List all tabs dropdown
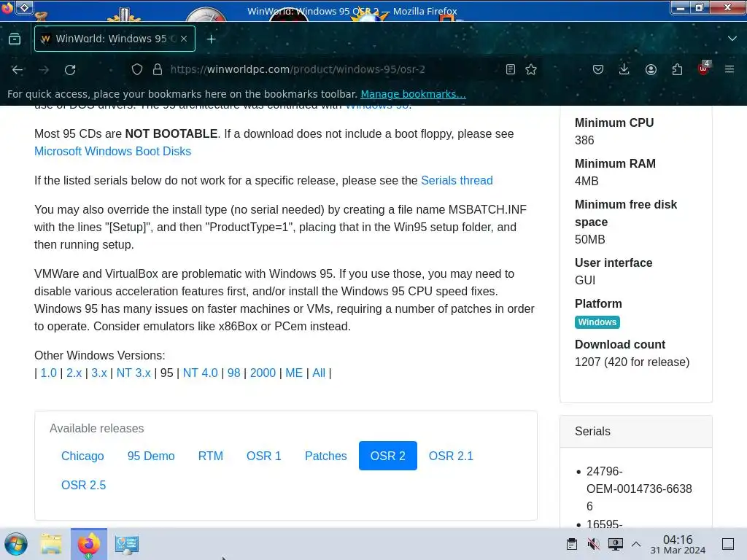Image resolution: width=747 pixels, height=560 pixels. (x=732, y=39)
